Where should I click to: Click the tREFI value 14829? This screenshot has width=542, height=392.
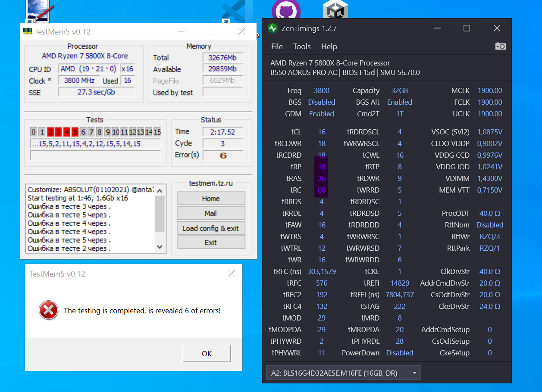[400, 283]
